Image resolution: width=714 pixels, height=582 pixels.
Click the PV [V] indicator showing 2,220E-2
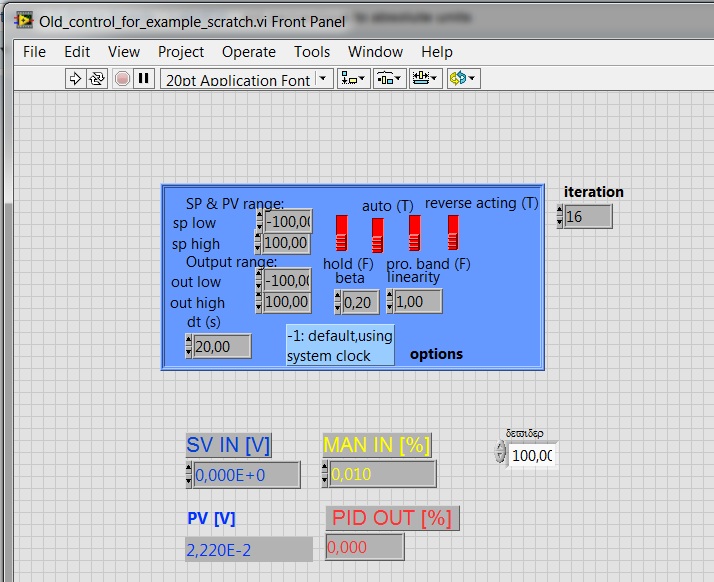point(249,550)
